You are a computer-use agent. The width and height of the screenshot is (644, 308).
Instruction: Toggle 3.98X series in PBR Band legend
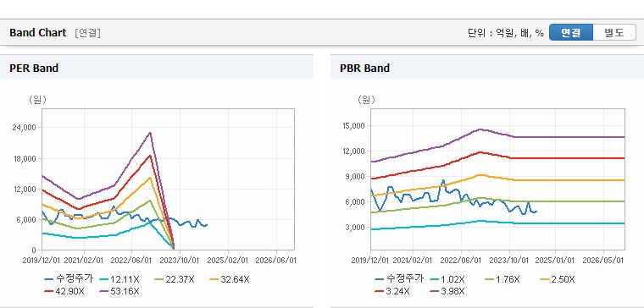point(447,291)
